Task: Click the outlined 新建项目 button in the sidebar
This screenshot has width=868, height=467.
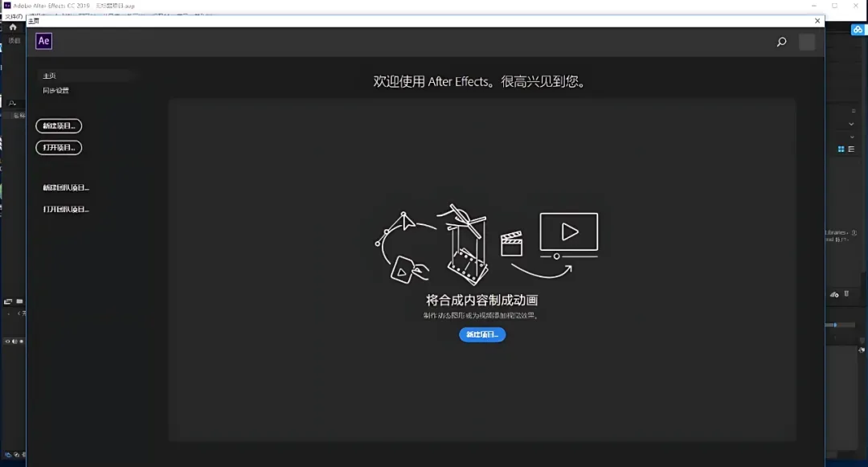Action: (59, 125)
